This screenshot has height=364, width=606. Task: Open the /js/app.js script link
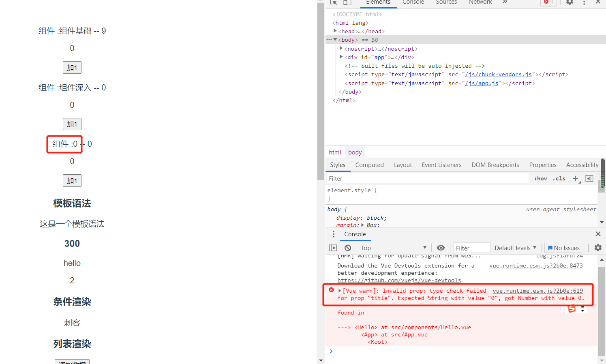click(482, 83)
